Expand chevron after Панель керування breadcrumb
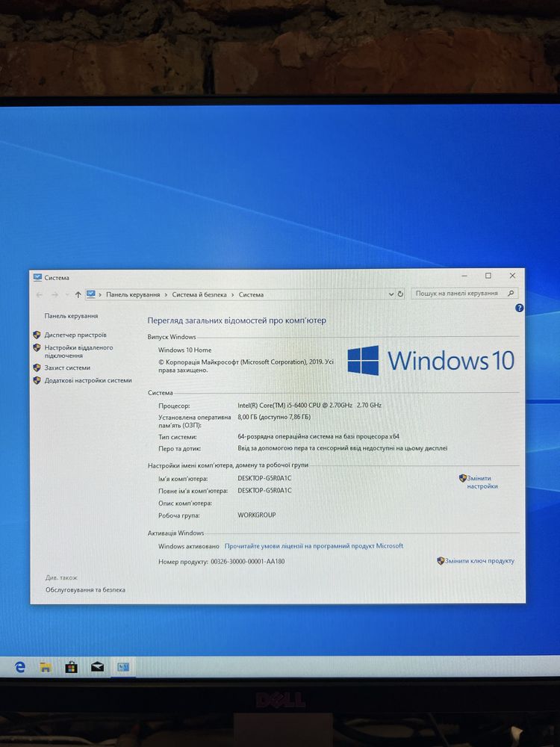 tap(166, 295)
